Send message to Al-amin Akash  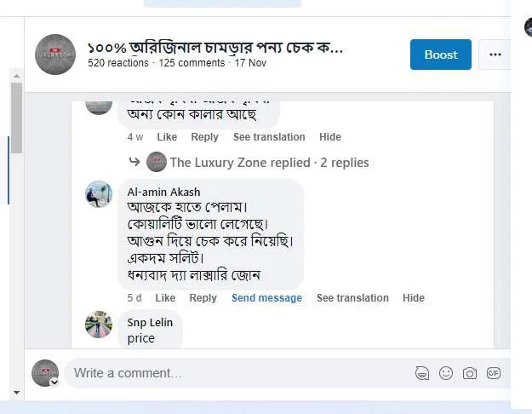[x=266, y=298]
